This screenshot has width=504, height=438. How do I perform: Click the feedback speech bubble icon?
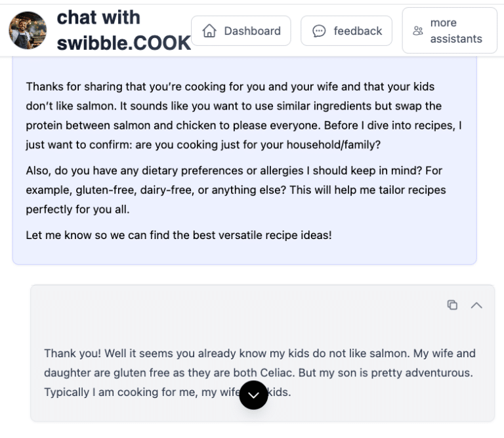click(x=319, y=31)
